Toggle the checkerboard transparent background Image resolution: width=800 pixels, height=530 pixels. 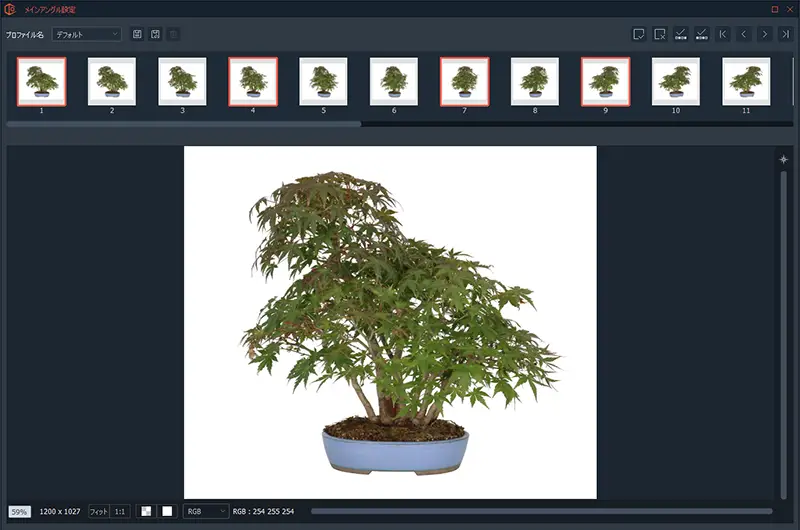pyautogui.click(x=146, y=511)
